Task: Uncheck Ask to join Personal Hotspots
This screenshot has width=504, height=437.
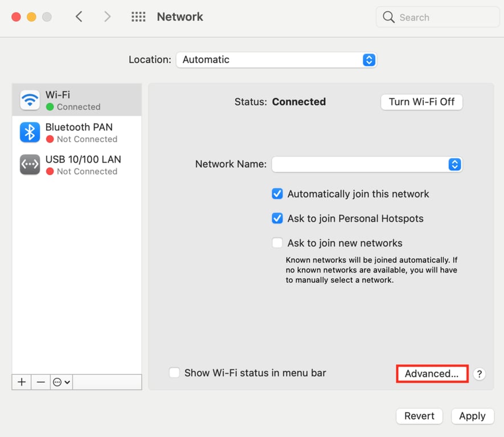Action: (277, 218)
